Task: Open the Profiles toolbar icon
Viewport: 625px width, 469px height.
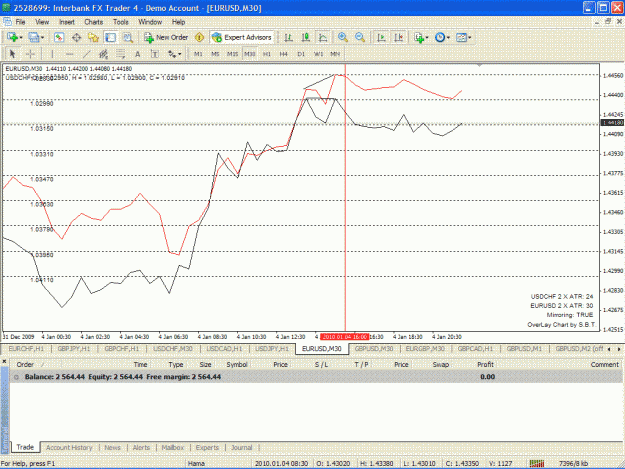Action: (x=33, y=37)
